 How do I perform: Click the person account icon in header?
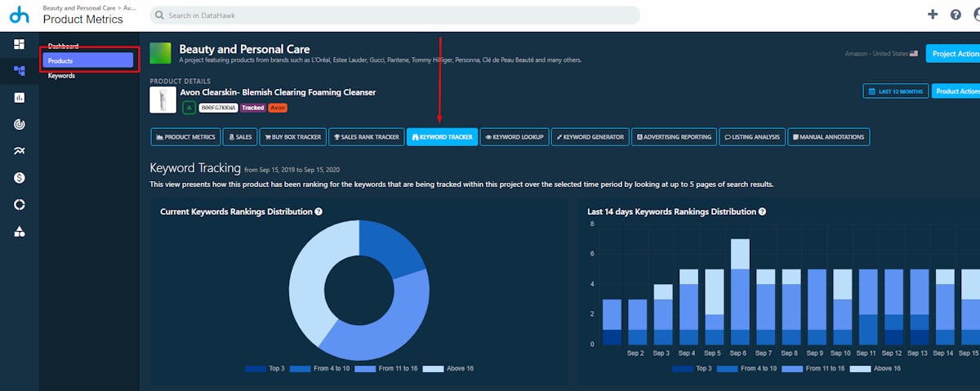[x=977, y=15]
